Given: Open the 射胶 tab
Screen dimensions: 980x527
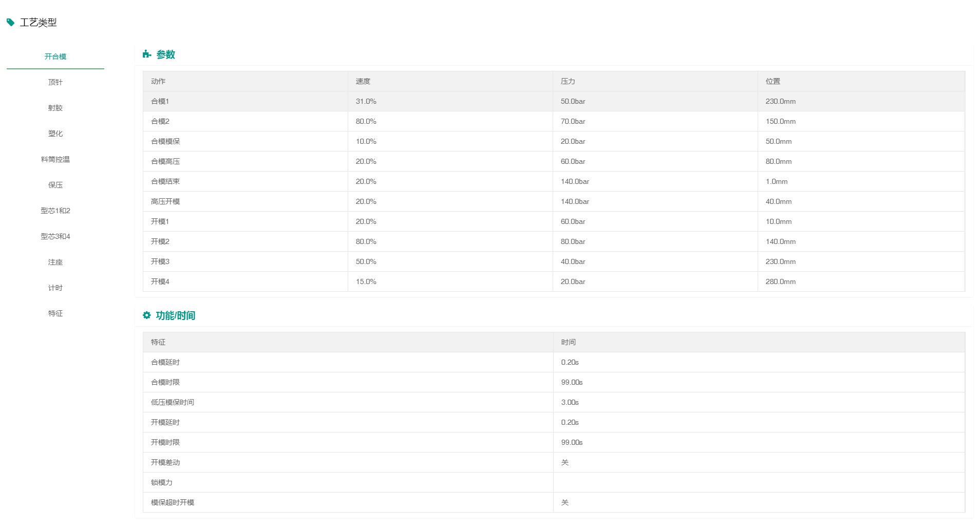Looking at the screenshot, I should point(55,108).
